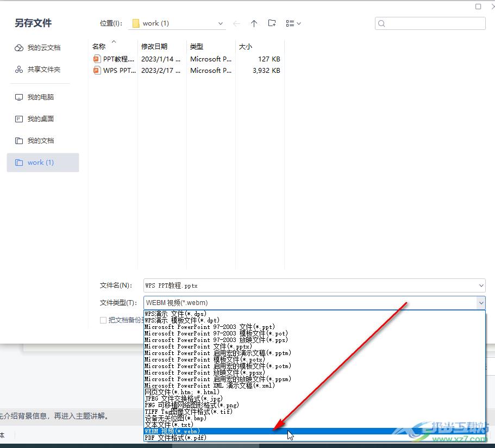
Task: Select WEBM 视频(*.webm) format
Action: pyautogui.click(x=315, y=431)
